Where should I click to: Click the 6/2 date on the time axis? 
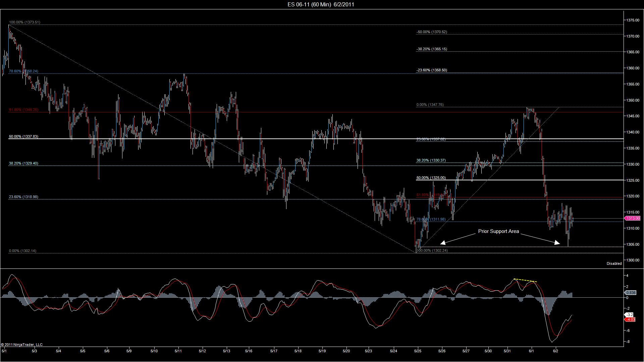[x=555, y=351]
